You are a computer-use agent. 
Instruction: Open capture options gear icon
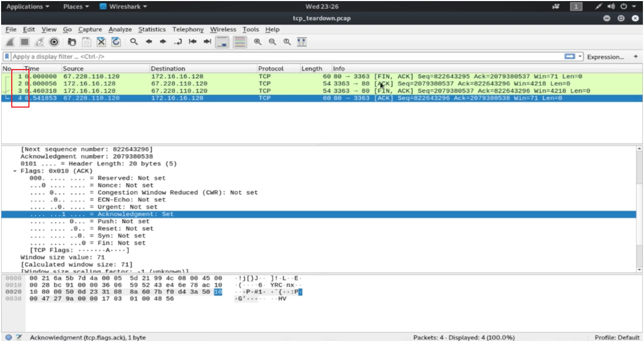[54, 42]
